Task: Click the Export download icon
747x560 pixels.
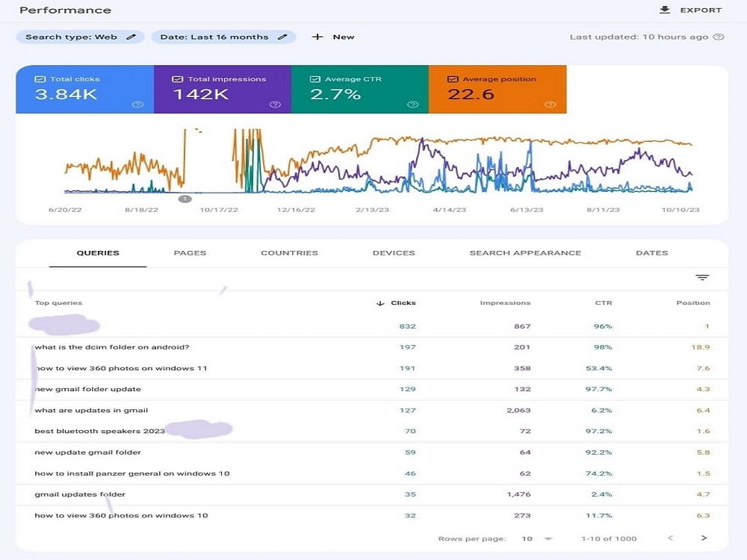Action: click(665, 10)
